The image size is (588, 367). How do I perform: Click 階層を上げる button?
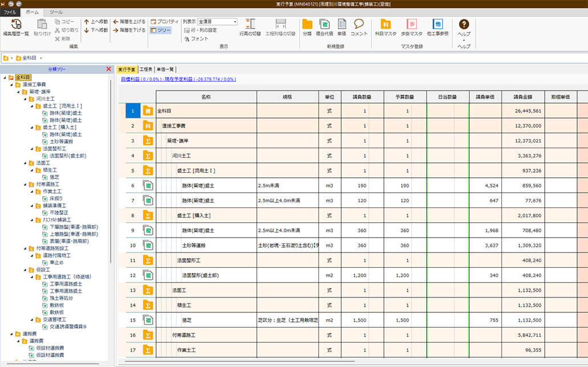pyautogui.click(x=129, y=22)
